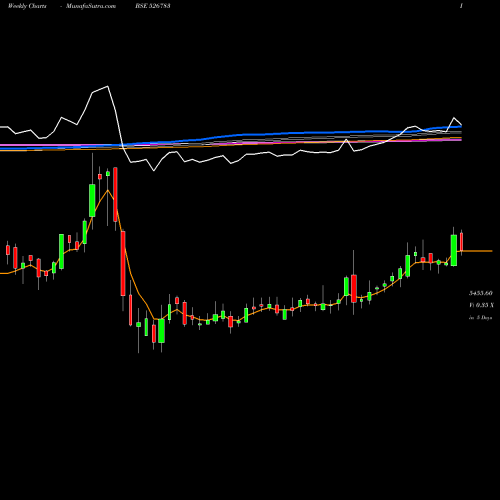Click the "3453.60" price value
500x500 pixels.
point(481,293)
